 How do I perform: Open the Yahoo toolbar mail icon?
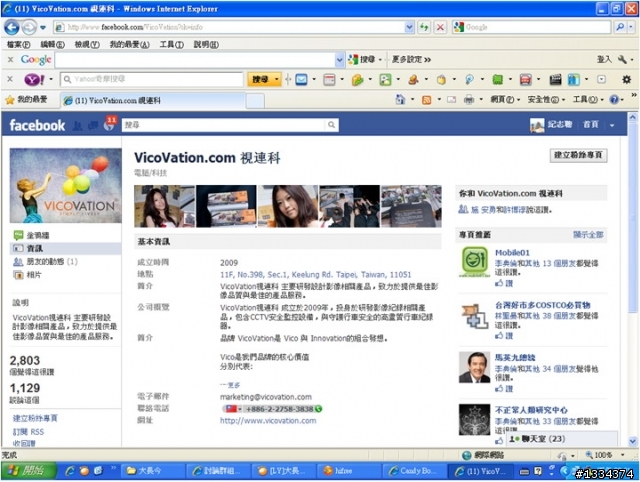tap(301, 79)
